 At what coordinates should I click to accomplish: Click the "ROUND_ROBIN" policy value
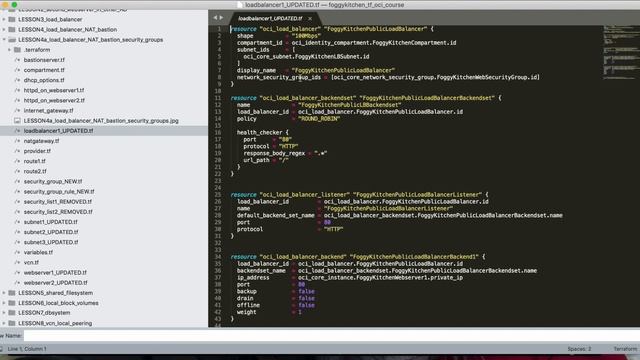(319, 119)
